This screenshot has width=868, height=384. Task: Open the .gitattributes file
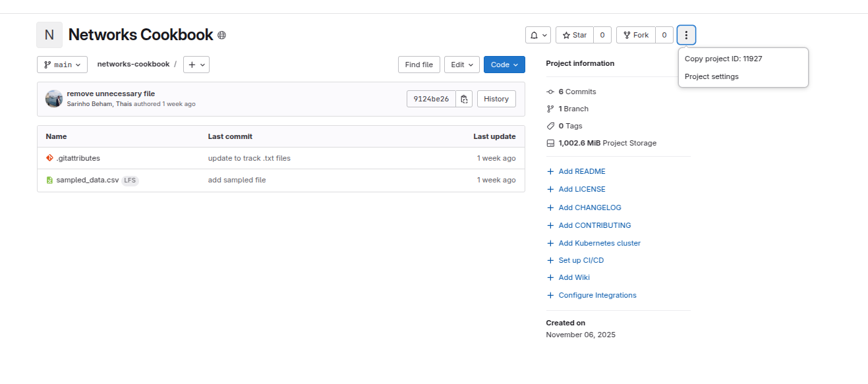point(78,158)
